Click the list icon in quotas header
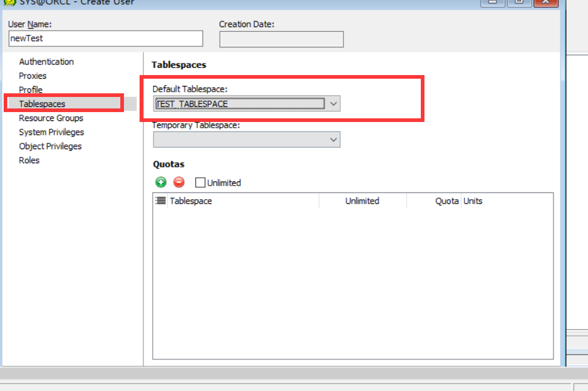Viewport: 588px width, 391px height. click(x=160, y=201)
